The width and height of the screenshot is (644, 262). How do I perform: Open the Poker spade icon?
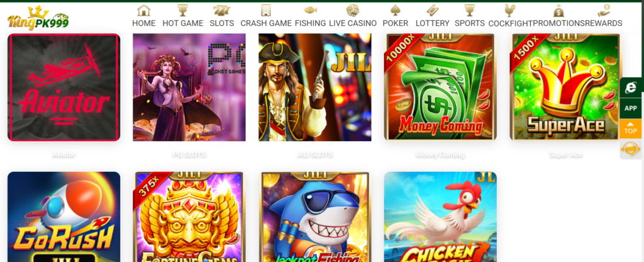point(396,10)
